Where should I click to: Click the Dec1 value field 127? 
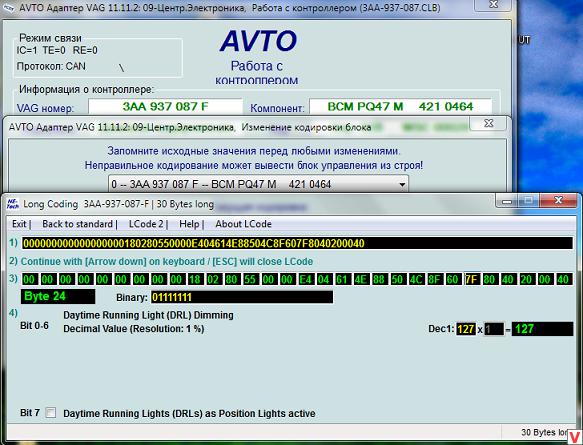pyautogui.click(x=466, y=329)
